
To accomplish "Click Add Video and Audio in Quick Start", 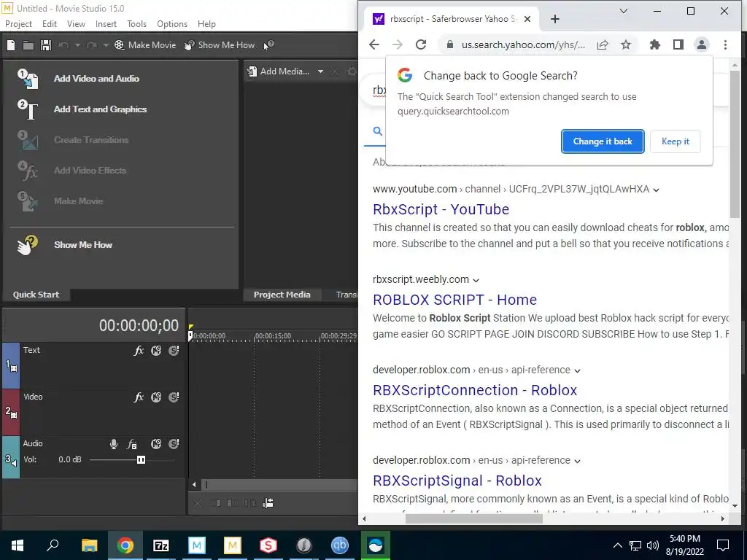I will click(x=96, y=79).
